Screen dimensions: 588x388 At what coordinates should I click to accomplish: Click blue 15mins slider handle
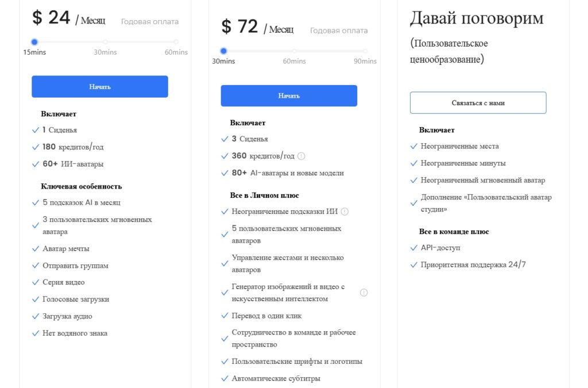[34, 42]
